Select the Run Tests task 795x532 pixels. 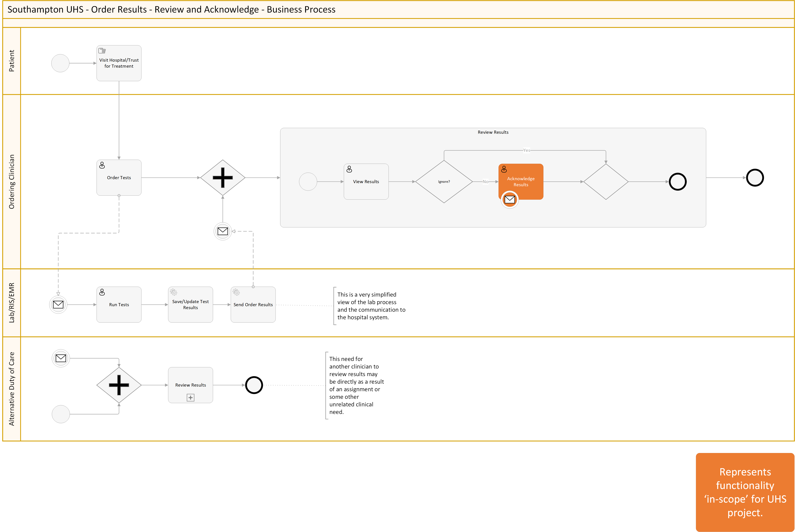119,304
